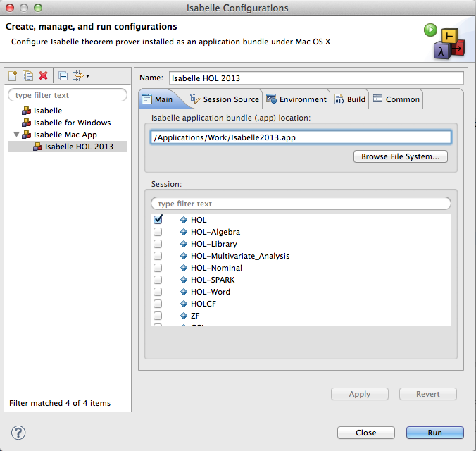This screenshot has width=476, height=451.
Task: Focus the configurations filter text box
Action: (x=68, y=95)
